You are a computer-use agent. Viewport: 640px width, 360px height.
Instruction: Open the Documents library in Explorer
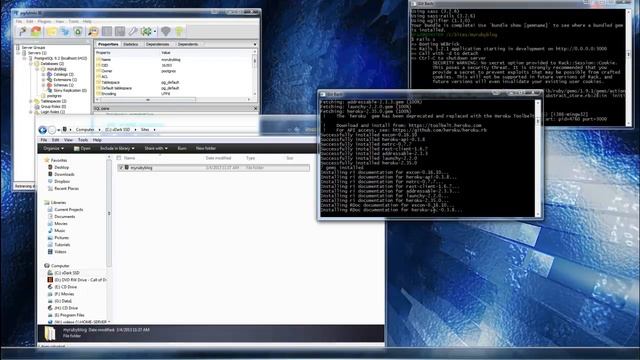[x=64, y=217]
